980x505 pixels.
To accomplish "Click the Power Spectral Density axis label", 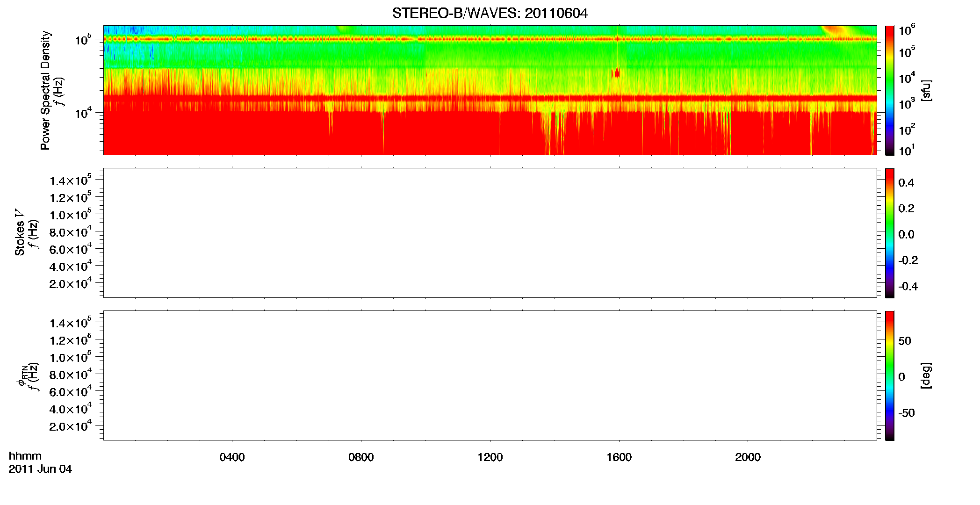I will click(x=45, y=90).
